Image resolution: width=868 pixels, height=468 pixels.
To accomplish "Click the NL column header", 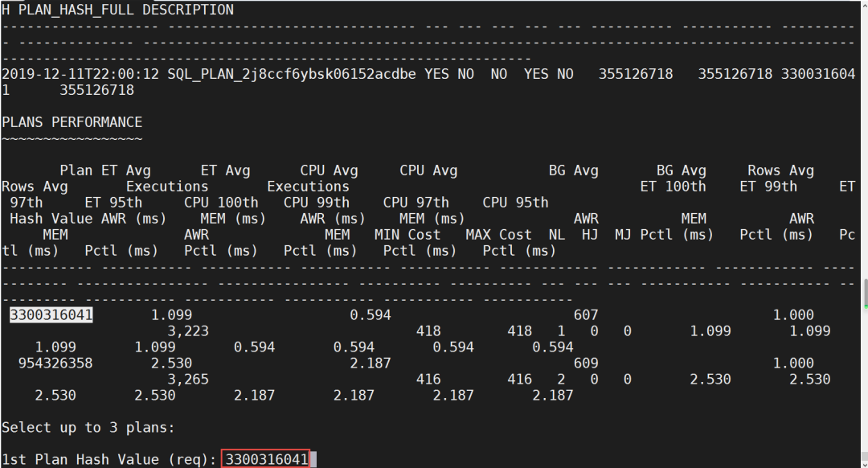I will [x=556, y=235].
